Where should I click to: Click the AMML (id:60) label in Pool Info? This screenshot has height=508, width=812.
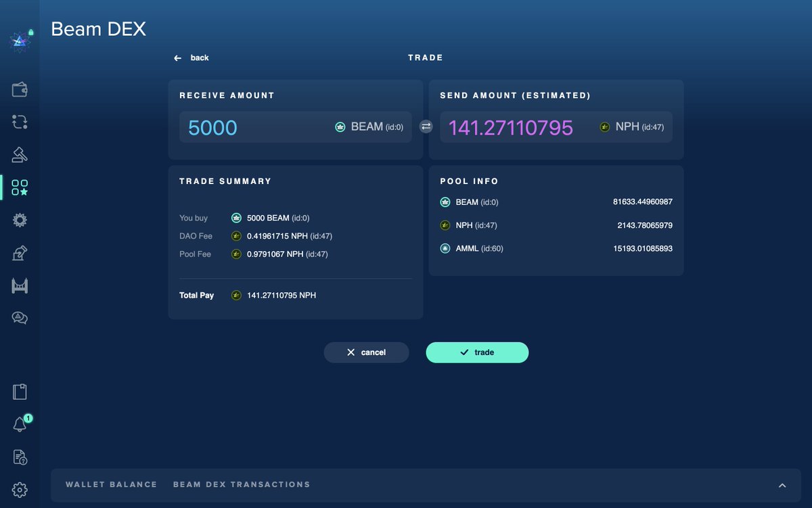[x=480, y=248]
